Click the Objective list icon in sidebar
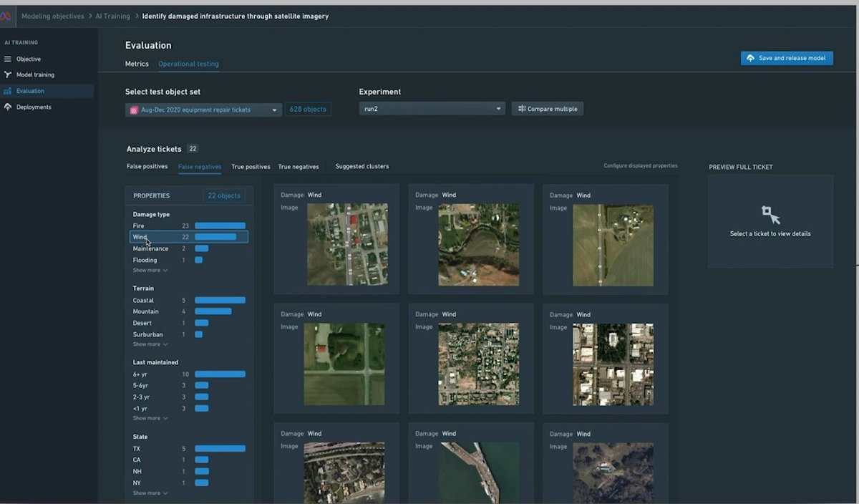The image size is (859, 504). pyautogui.click(x=8, y=59)
